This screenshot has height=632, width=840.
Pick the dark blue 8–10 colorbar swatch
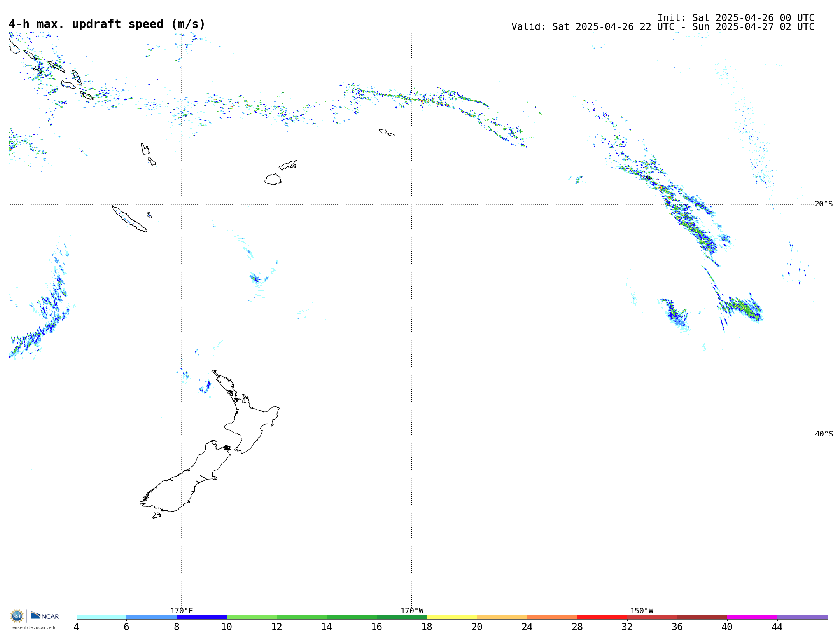[201, 617]
